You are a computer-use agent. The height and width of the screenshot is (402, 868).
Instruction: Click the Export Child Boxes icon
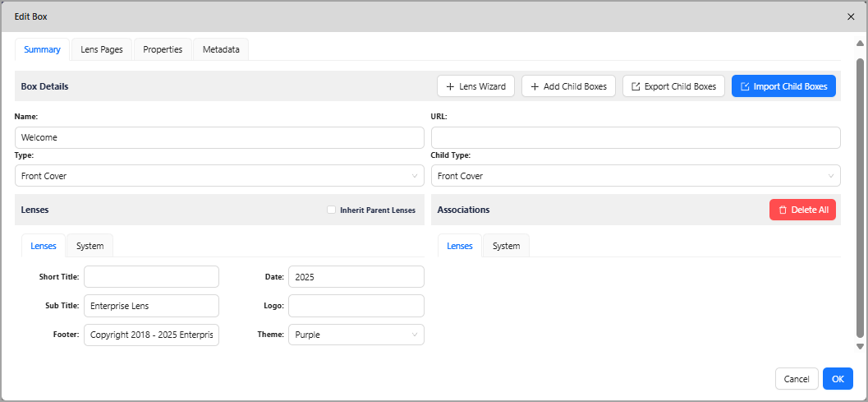point(636,86)
